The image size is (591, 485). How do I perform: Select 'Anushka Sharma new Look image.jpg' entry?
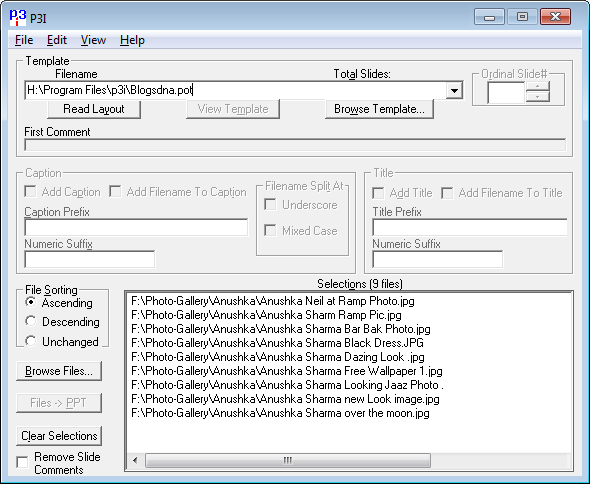(x=285, y=399)
